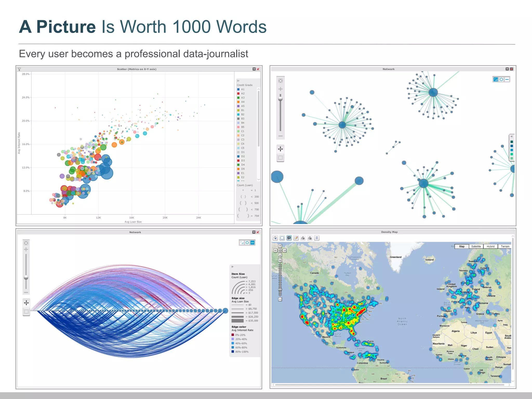
Task: Toggle the tooltip comment tool in Density Map
Action: coord(289,238)
